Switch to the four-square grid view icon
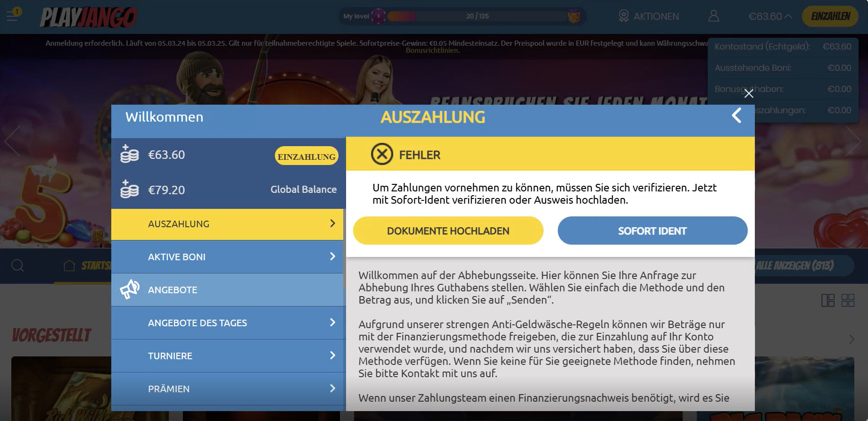 (848, 300)
